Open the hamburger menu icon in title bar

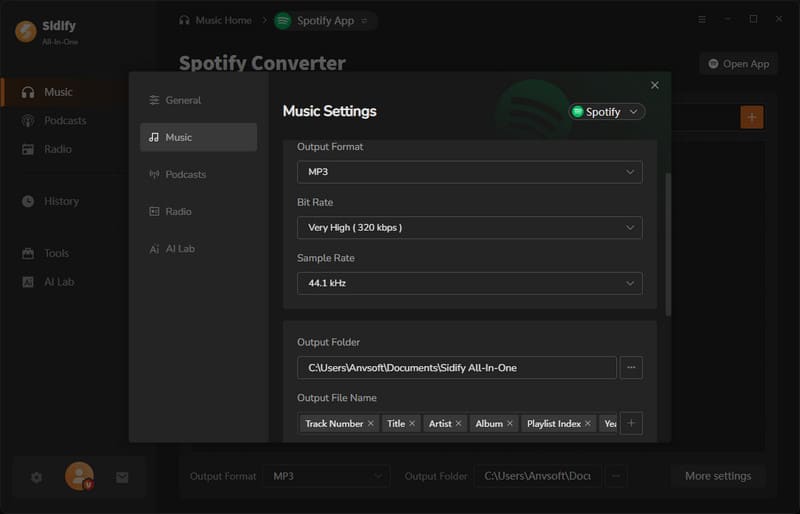click(x=702, y=19)
